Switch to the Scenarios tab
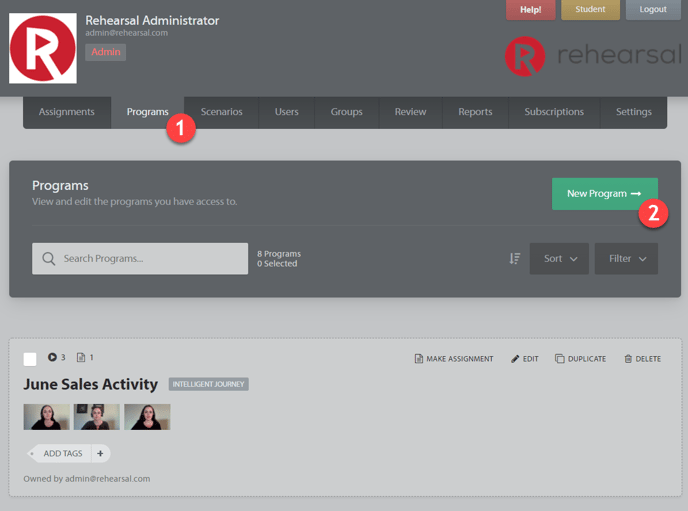 [221, 112]
